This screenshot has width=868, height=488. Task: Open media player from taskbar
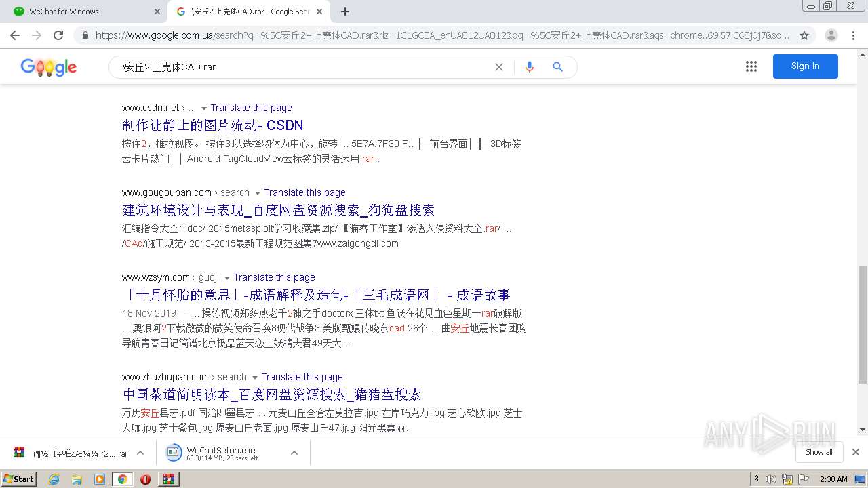(100, 479)
